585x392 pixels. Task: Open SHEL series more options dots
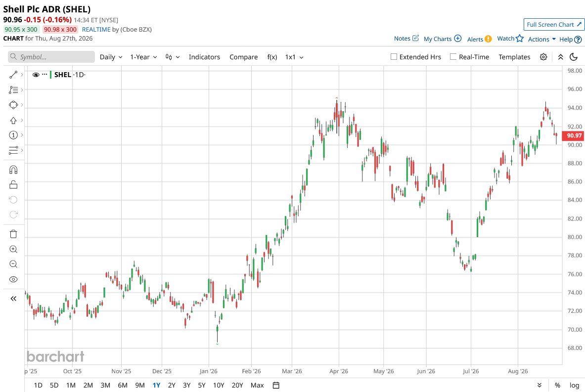point(45,74)
